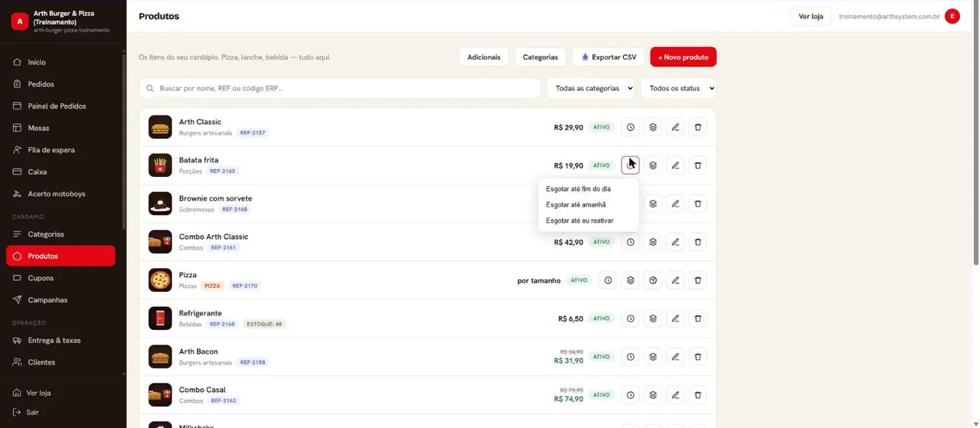This screenshot has width=980, height=428.
Task: Edit the Brownie com sorvete product
Action: 675,204
